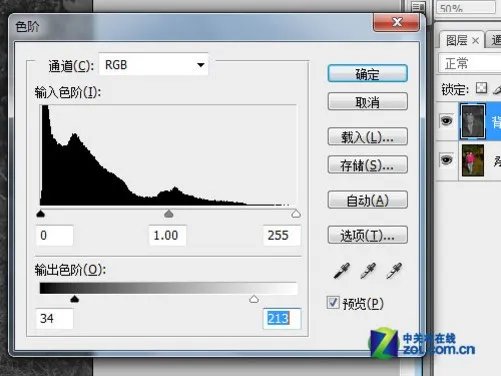This screenshot has width=501, height=376.
Task: Open the 通道 RGB channel dropdown
Action: [x=154, y=64]
